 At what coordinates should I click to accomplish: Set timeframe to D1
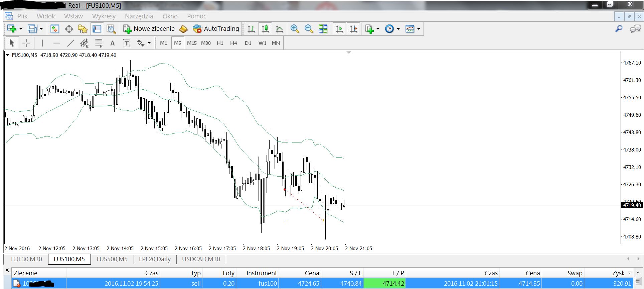coord(248,43)
